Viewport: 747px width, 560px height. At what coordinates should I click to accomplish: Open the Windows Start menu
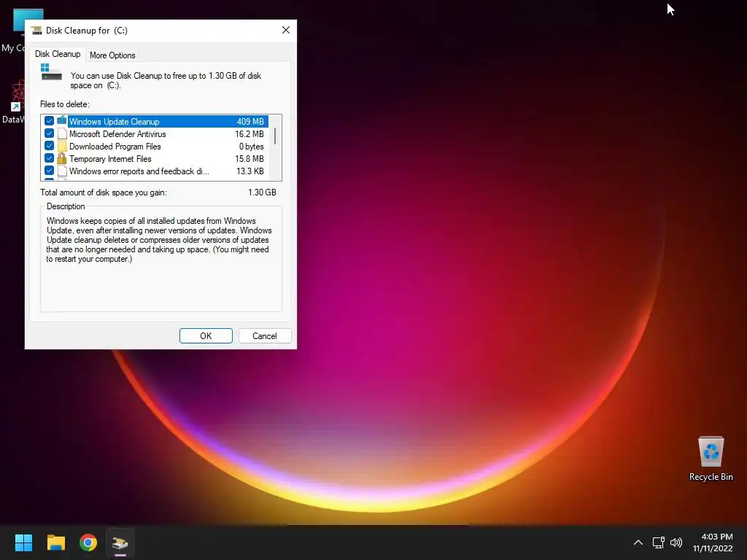[23, 542]
